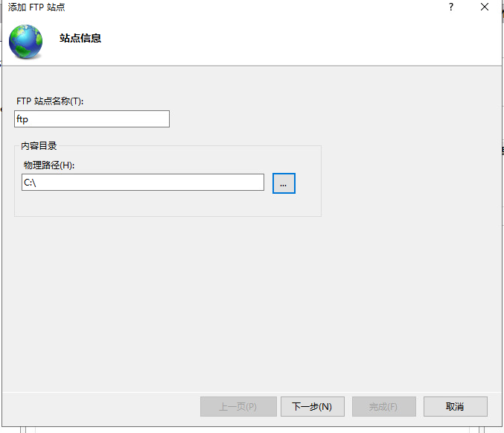Open the browse folder (...) button
Screen dimensions: 504x433
click(x=284, y=183)
